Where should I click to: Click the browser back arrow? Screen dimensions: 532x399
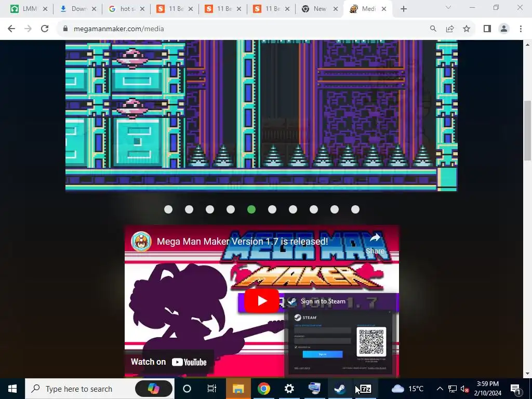(11, 29)
